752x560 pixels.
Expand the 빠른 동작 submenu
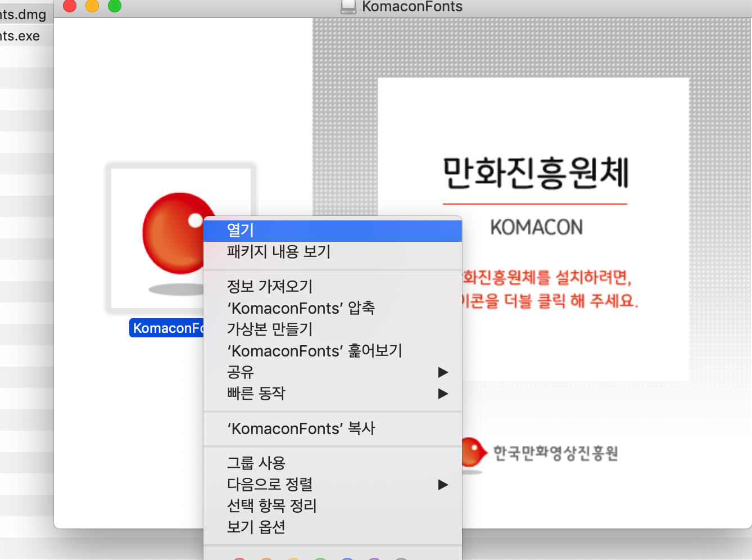pos(333,394)
